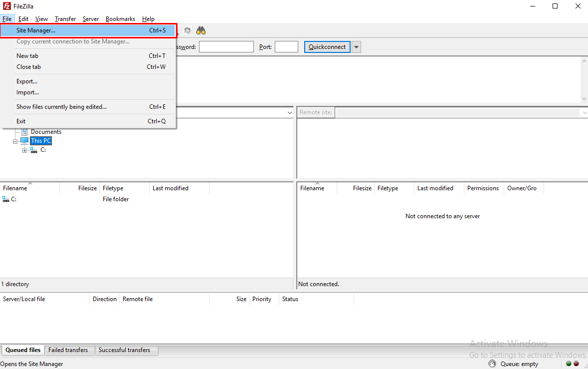The height and width of the screenshot is (369, 588).
Task: Switch to Queued files tab
Action: [23, 350]
